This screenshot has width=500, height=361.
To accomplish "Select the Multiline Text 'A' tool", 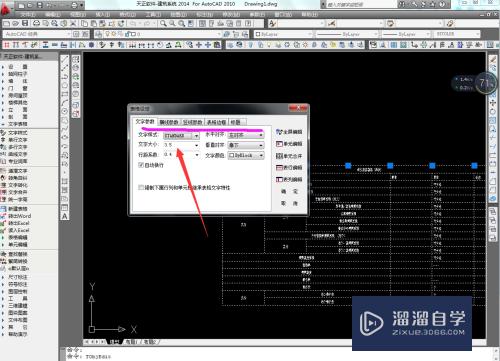I will coord(64,216).
